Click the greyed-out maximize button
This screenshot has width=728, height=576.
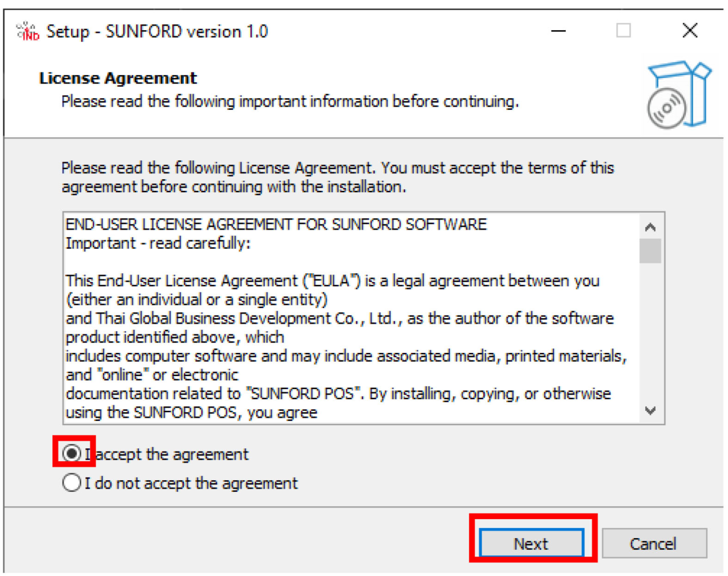[623, 31]
